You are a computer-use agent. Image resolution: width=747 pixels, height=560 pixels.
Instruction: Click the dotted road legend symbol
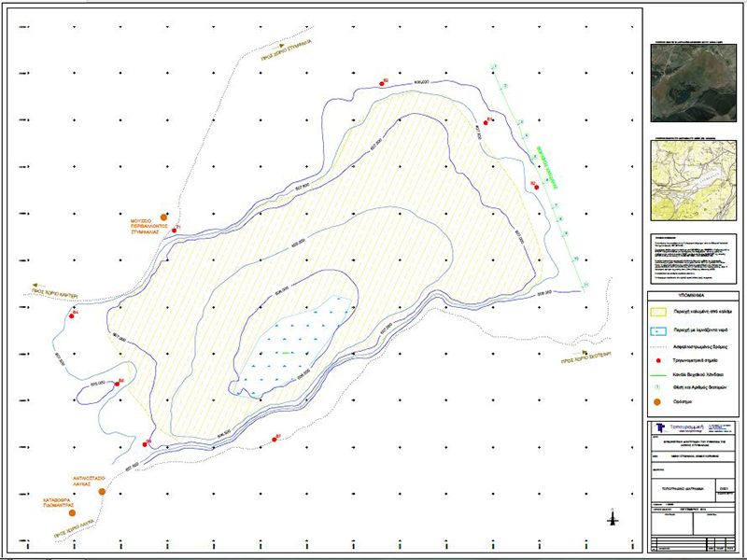tap(658, 346)
